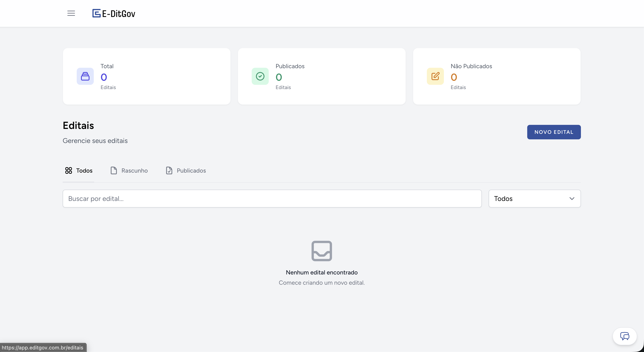This screenshot has width=644, height=352.
Task: Click the Publicados green checkmark icon
Action: point(260,76)
